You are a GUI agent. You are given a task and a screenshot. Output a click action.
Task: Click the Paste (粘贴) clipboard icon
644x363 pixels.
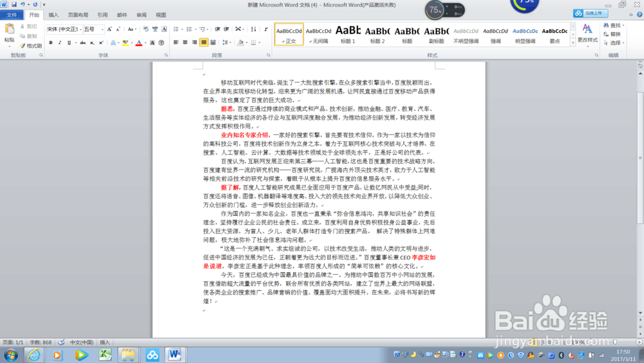point(9,29)
